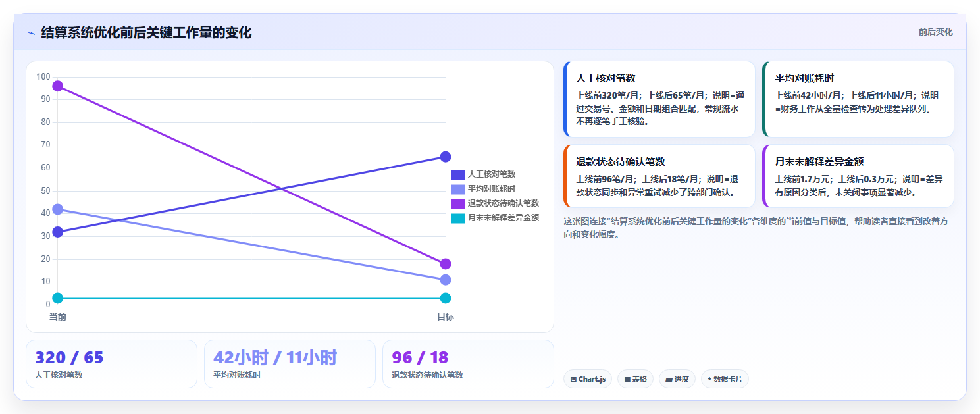Image resolution: width=980 pixels, height=414 pixels.
Task: Click the 前后变化 label in the header
Action: click(935, 32)
